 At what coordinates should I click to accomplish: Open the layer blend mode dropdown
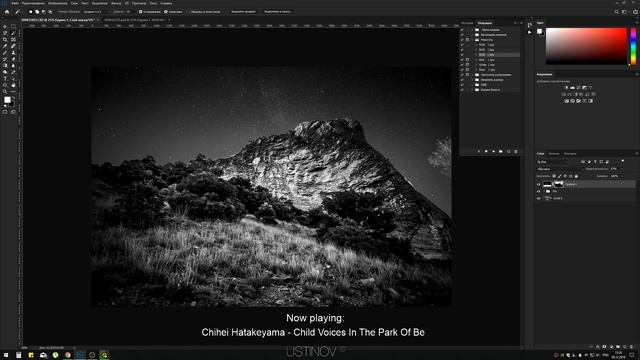point(559,169)
